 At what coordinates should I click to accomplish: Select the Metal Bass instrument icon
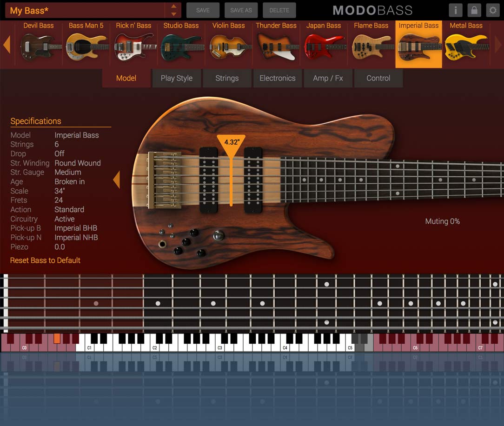[466, 45]
